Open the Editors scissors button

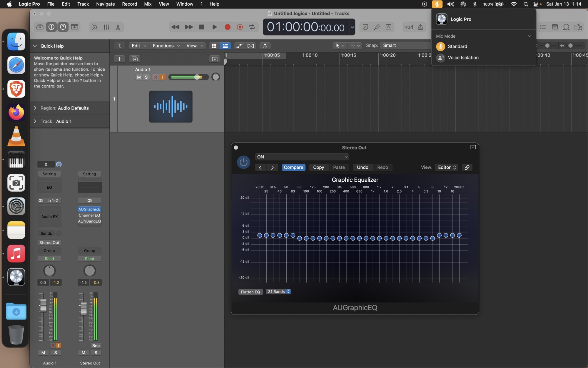click(118, 27)
